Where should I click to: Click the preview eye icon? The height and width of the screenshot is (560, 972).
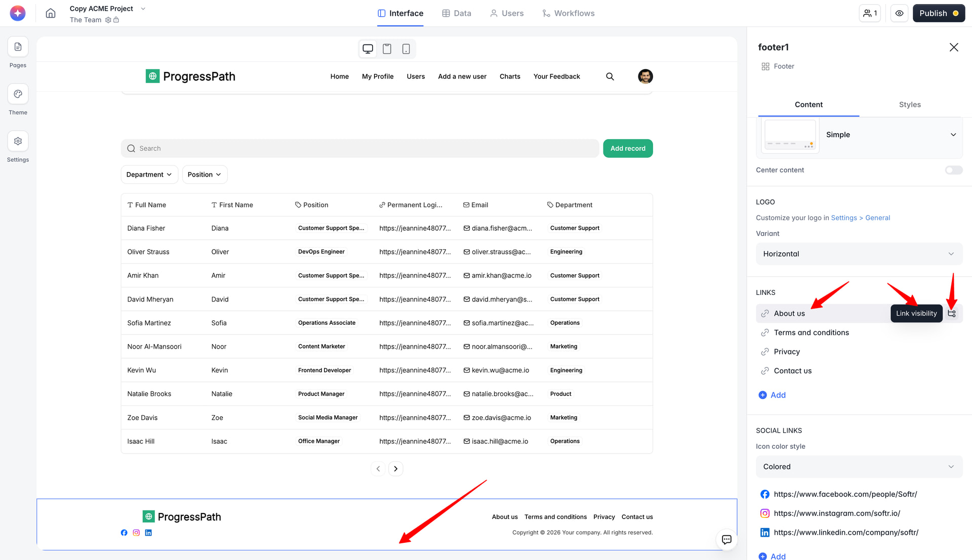point(899,14)
